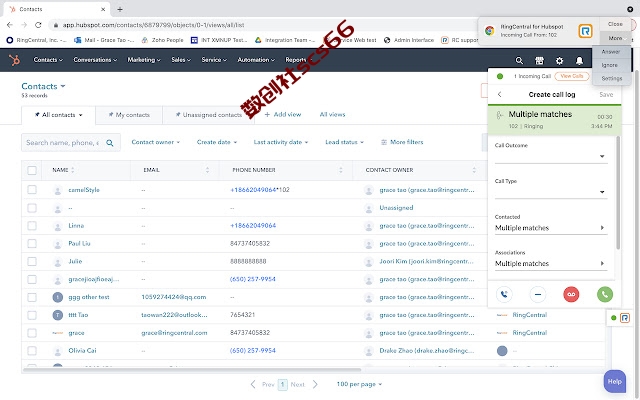Open the Create date filter dropdown
The width and height of the screenshot is (640, 400).
[x=217, y=142]
